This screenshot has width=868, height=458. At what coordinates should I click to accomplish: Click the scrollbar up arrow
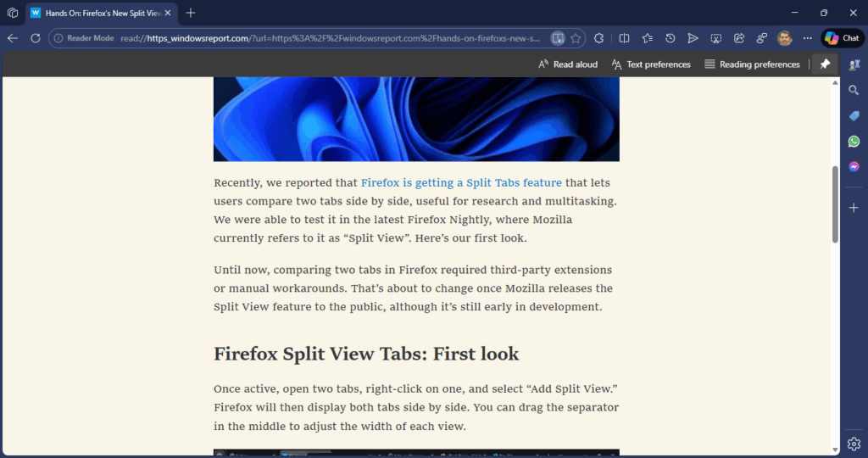point(835,83)
